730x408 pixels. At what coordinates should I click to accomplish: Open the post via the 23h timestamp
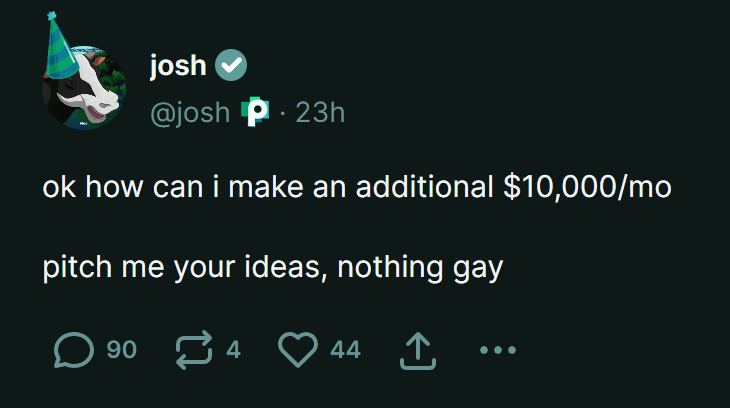[320, 113]
